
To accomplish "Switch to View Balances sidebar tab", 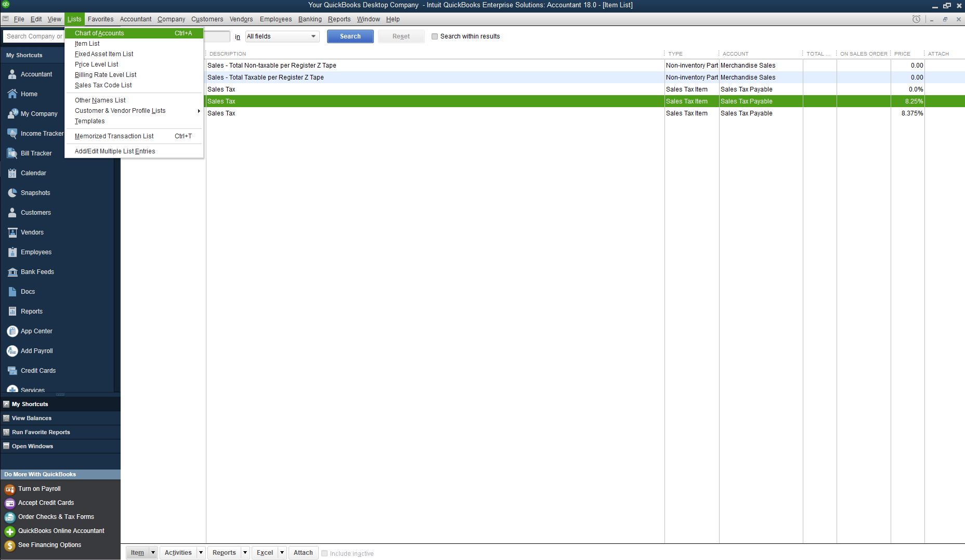I will point(32,418).
